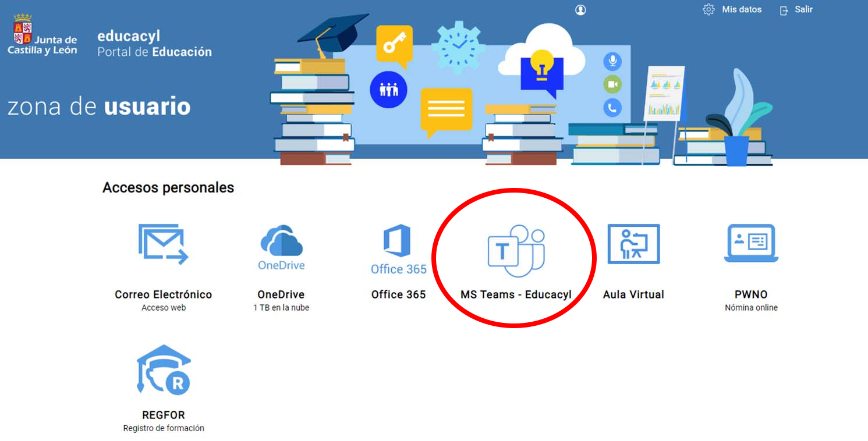Click the MS Teams - Educacyl label

516,294
